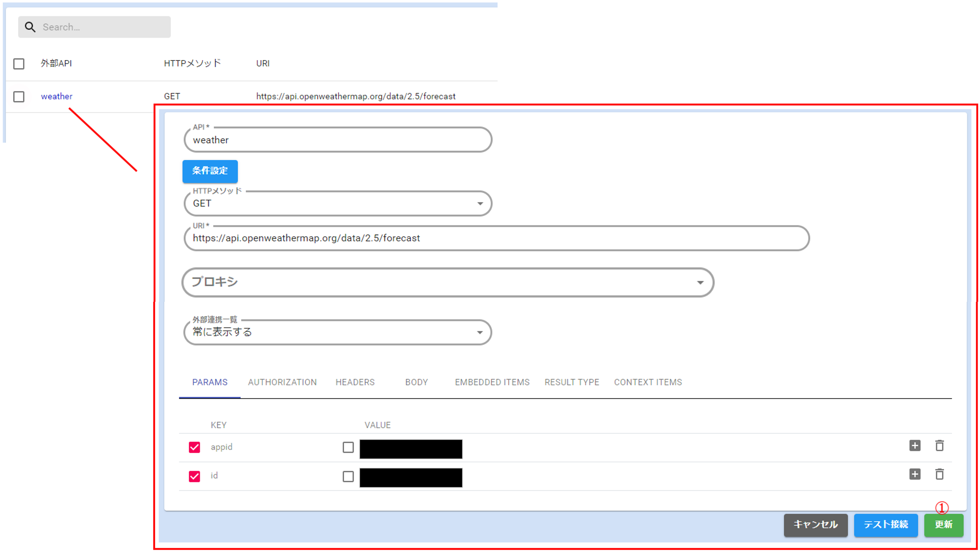
Task: Check the appid value checkbox
Action: point(348,447)
